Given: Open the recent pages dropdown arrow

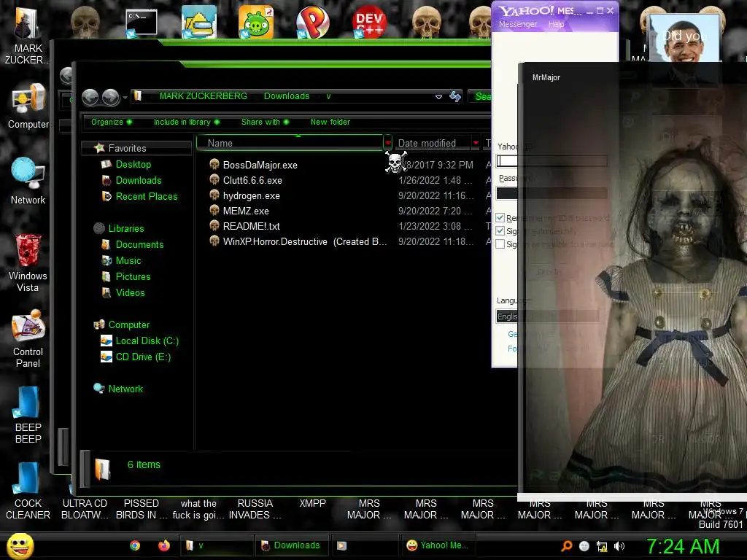Looking at the screenshot, I should (x=125, y=98).
